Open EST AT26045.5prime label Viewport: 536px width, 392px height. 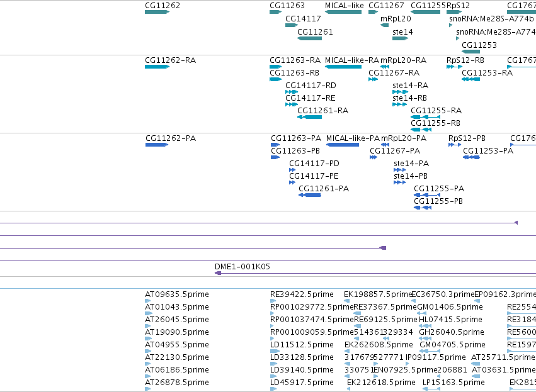(x=177, y=320)
